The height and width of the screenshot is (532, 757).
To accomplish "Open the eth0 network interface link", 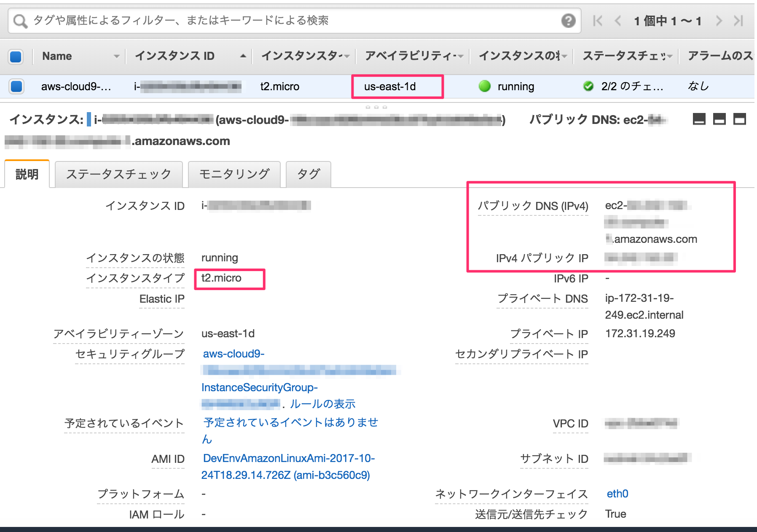I will coord(617,494).
